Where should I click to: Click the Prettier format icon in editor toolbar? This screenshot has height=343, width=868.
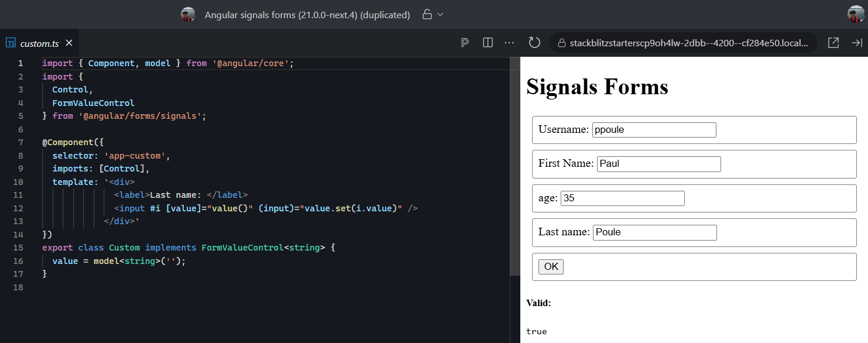(x=465, y=43)
